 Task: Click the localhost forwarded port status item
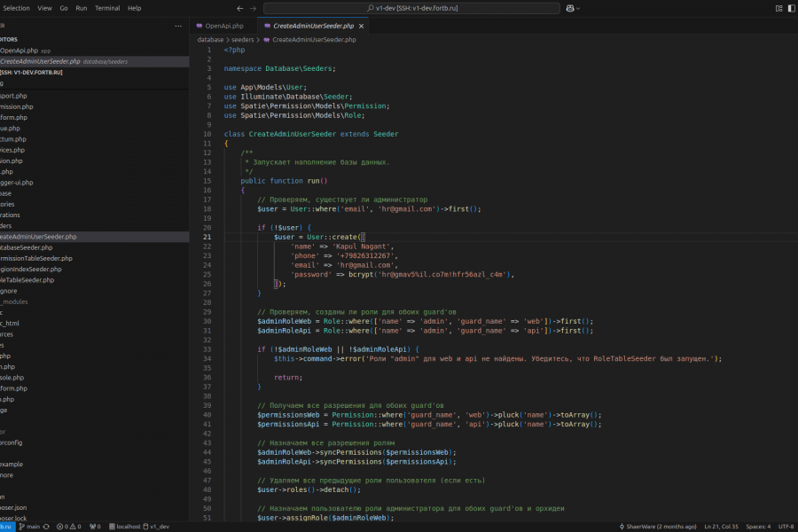pos(124,526)
